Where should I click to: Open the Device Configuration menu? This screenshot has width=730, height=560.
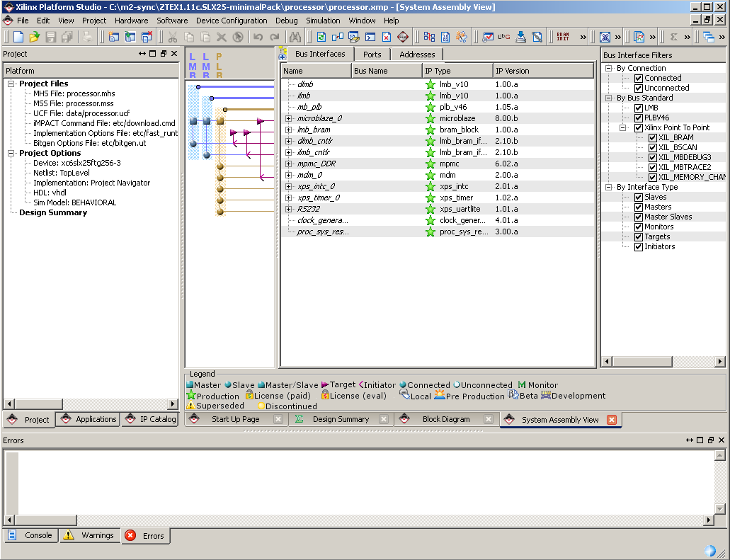click(232, 21)
